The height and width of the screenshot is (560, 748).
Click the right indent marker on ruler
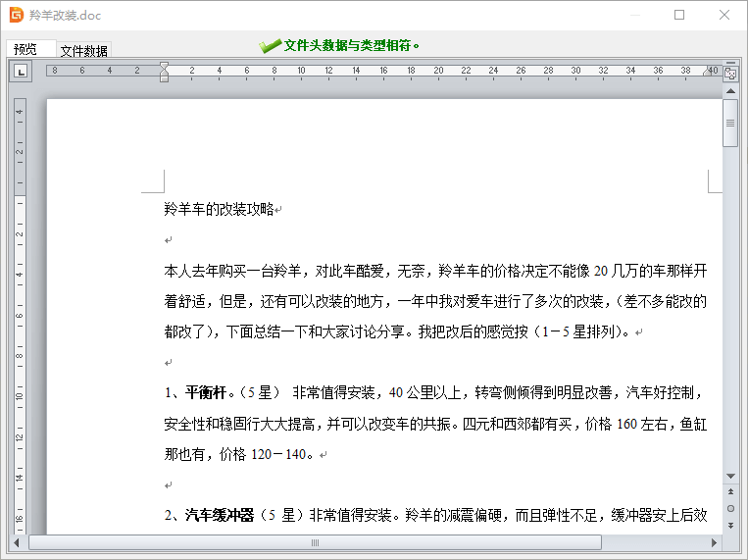click(x=708, y=72)
